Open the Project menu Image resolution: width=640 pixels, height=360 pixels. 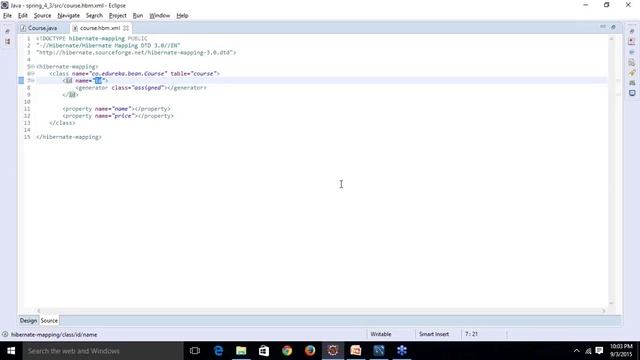tap(118, 16)
